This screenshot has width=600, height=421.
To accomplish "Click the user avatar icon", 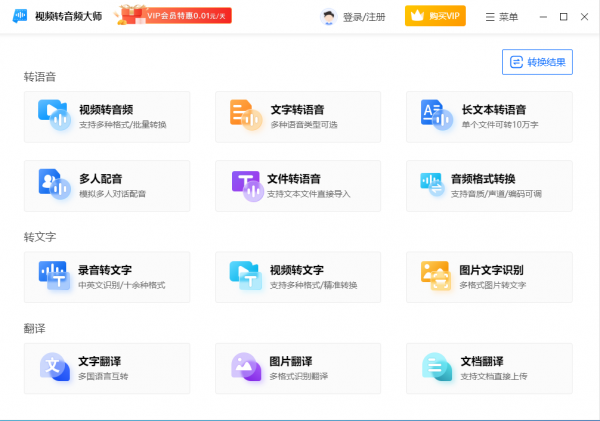I will [x=329, y=17].
